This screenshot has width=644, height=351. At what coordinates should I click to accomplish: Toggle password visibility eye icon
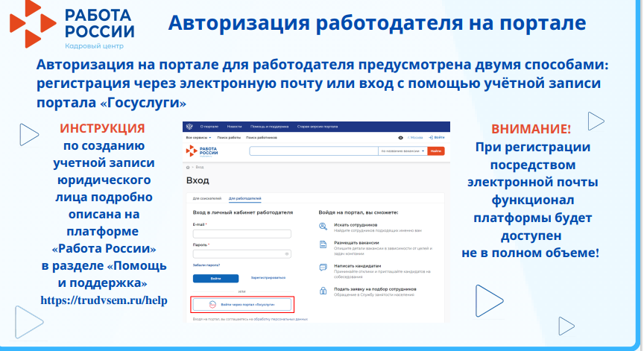click(x=287, y=253)
